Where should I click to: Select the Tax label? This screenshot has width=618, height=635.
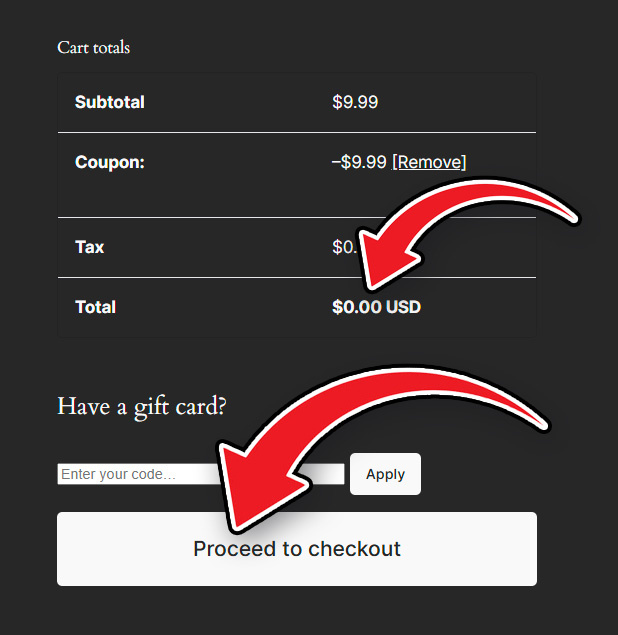(90, 247)
